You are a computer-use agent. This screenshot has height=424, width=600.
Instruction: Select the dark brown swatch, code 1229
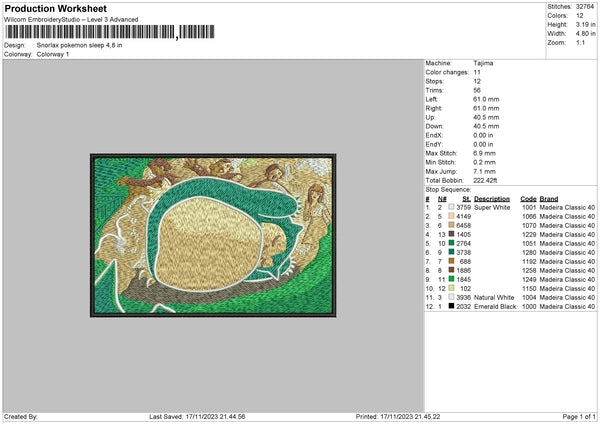[x=452, y=234]
